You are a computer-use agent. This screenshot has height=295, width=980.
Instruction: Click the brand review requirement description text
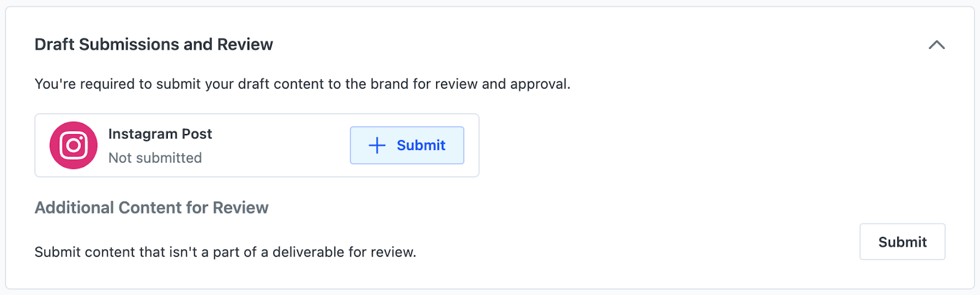click(x=303, y=84)
